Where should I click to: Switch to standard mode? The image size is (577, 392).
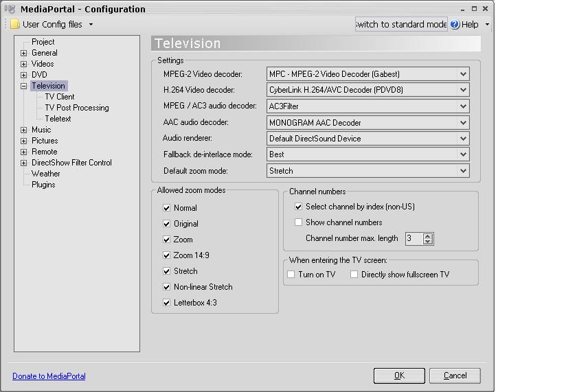point(401,24)
